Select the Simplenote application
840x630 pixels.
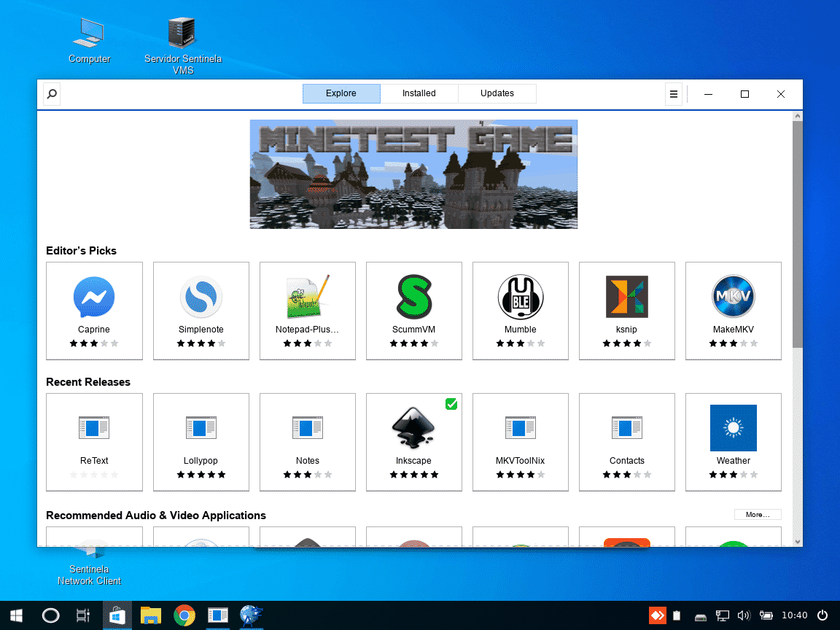(201, 311)
